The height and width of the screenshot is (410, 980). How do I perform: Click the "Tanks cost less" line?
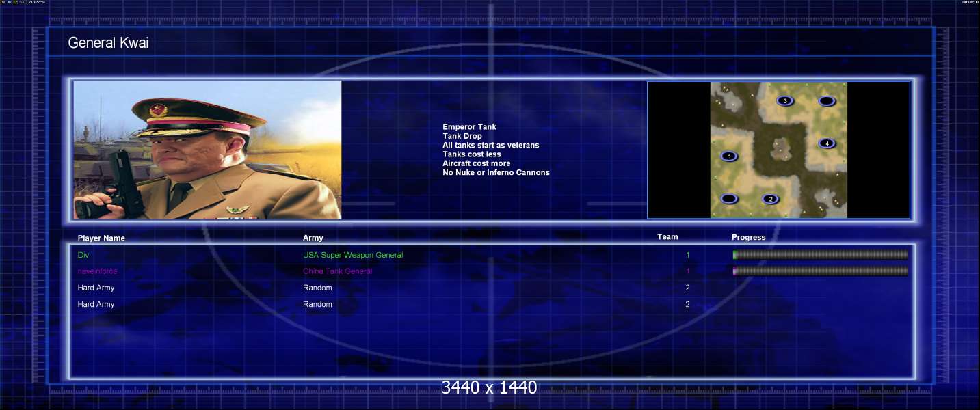(471, 154)
